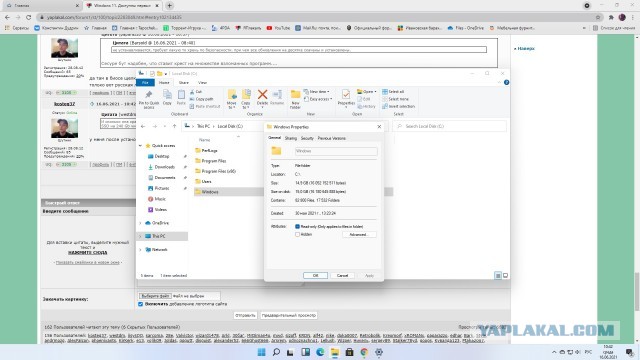Switch to details view icon
Viewport: 640px width, 360px height.
pos(498,276)
